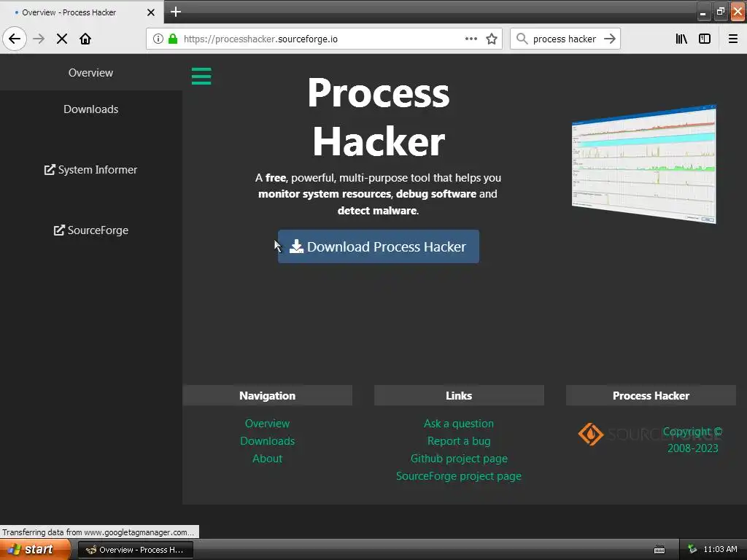The image size is (747, 560).
Task: Click the Links footer heading
Action: point(459,396)
